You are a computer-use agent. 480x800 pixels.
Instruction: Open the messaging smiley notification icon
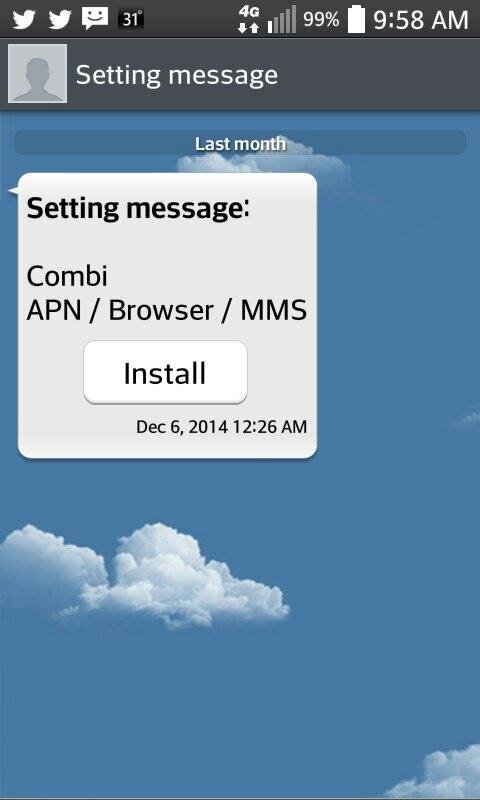pos(95,19)
